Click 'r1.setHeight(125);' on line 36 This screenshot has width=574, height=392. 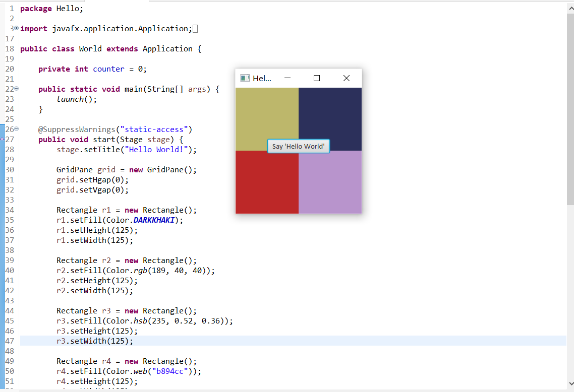(97, 230)
